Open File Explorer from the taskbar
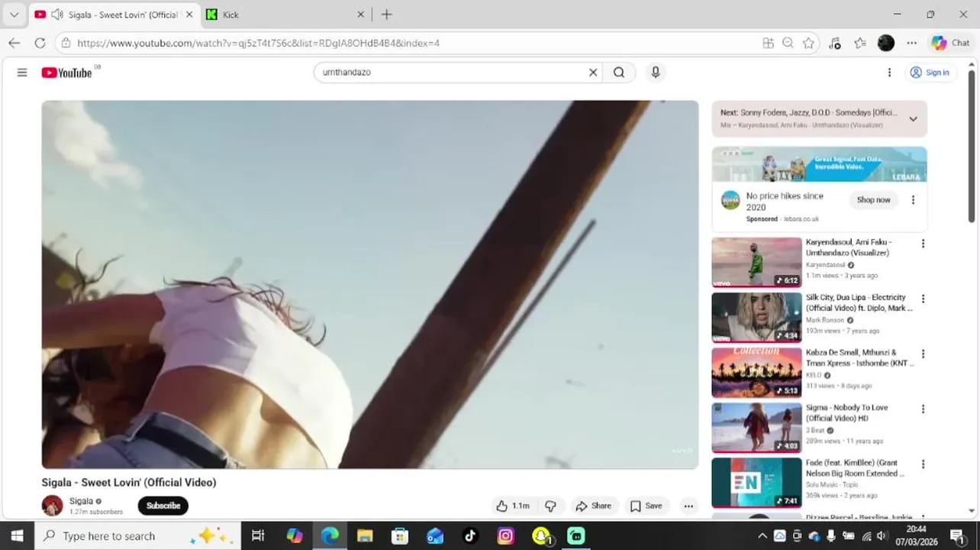The height and width of the screenshot is (550, 980). tap(364, 535)
